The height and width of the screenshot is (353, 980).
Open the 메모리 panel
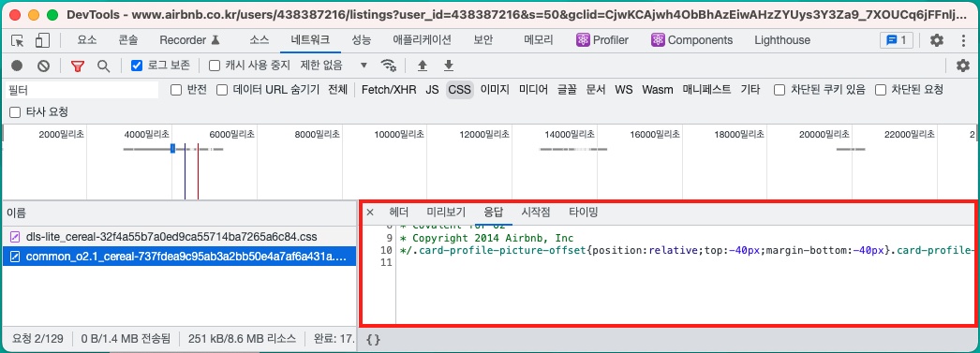[x=539, y=40]
